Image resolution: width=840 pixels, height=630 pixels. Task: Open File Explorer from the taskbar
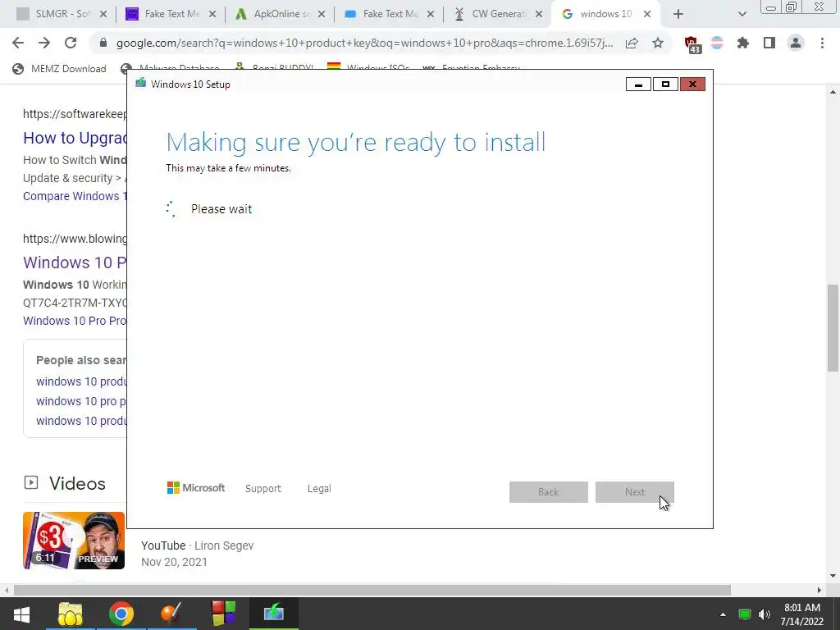71,614
